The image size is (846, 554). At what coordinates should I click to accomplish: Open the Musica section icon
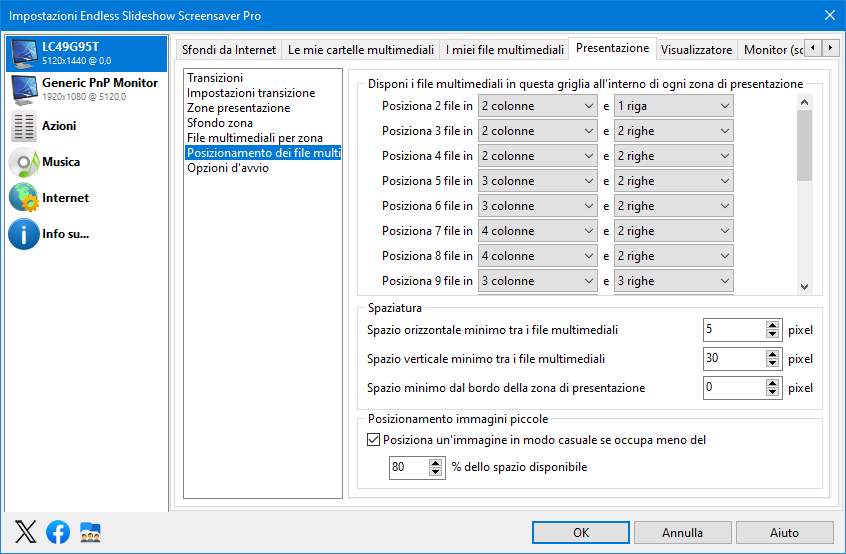[x=24, y=162]
